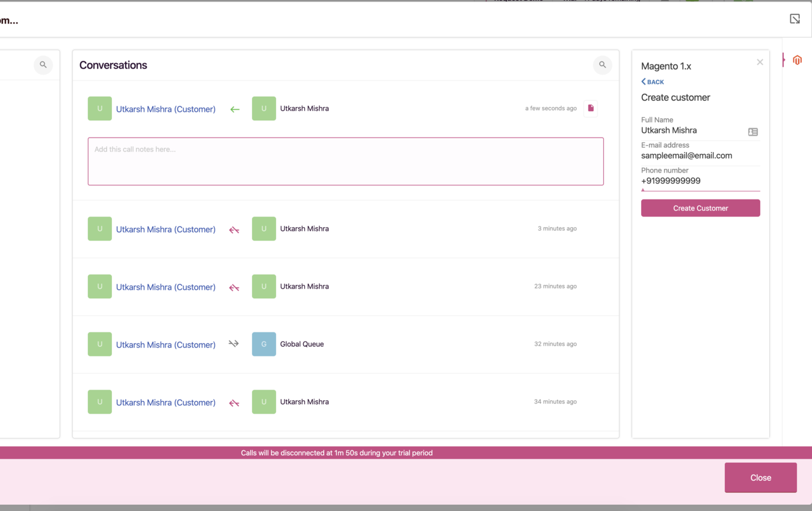Open the search icon in Conversations header

pos(602,64)
